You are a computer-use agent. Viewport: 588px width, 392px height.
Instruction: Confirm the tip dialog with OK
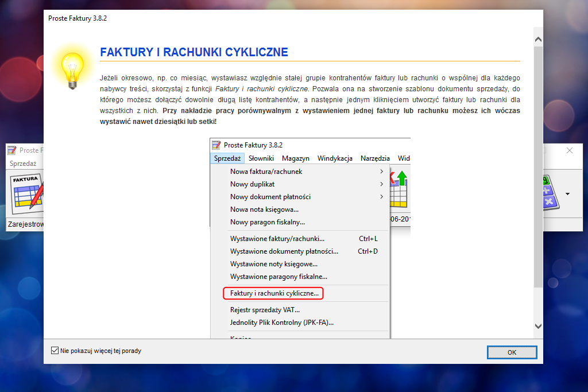click(x=512, y=352)
